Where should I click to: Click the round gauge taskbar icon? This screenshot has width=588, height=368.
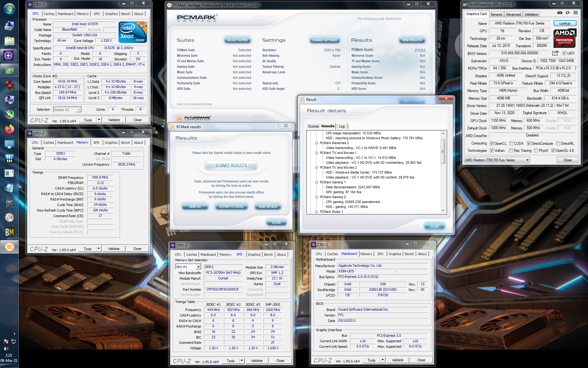coord(9,217)
